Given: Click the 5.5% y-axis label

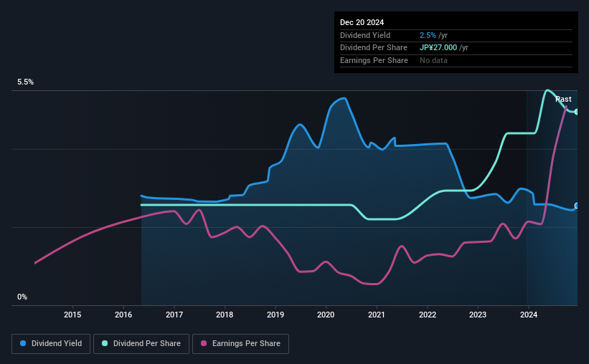Looking at the screenshot, I should click(x=25, y=82).
